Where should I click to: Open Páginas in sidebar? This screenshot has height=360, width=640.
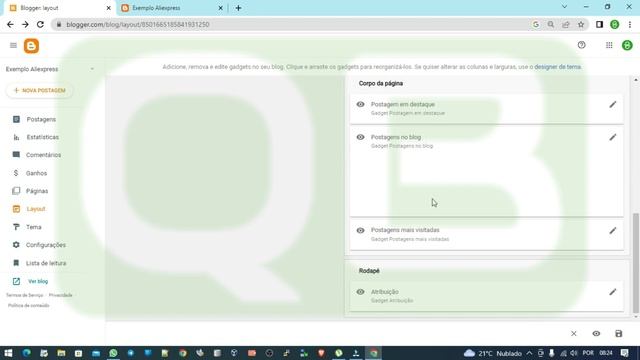tap(37, 191)
